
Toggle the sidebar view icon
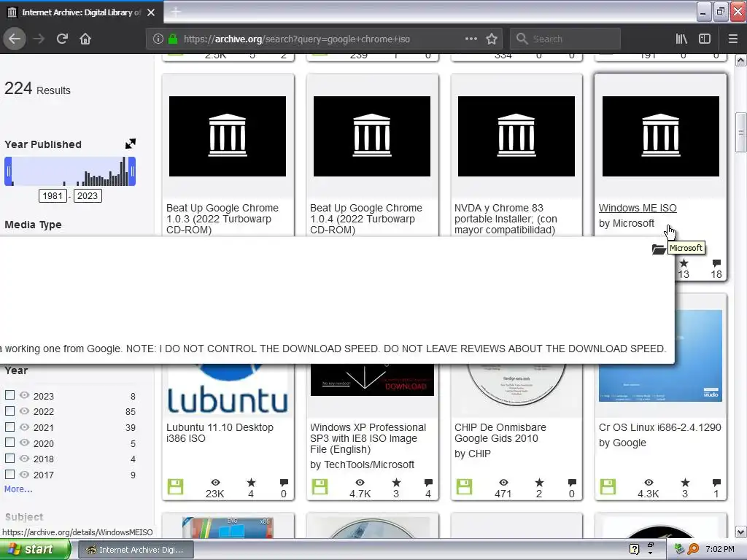click(x=705, y=39)
